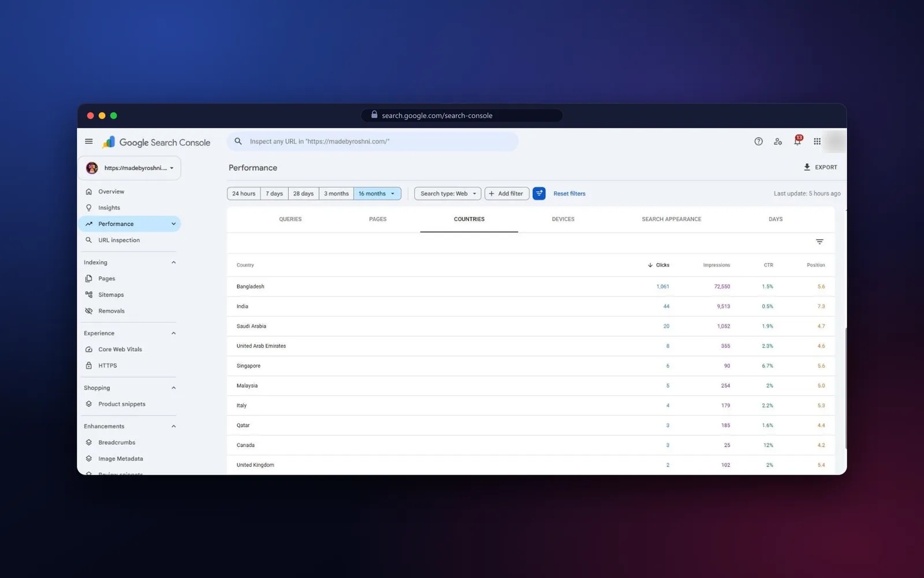Open the 16 months date dropdown

(377, 194)
